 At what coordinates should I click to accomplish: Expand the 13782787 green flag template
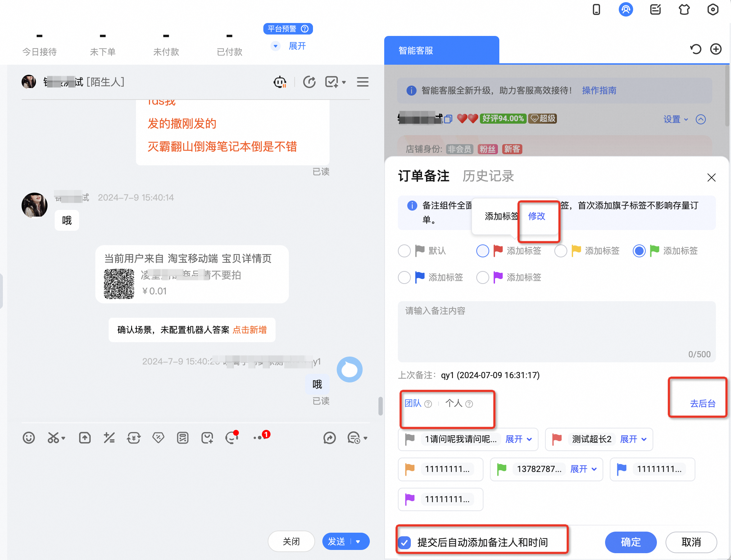(584, 469)
